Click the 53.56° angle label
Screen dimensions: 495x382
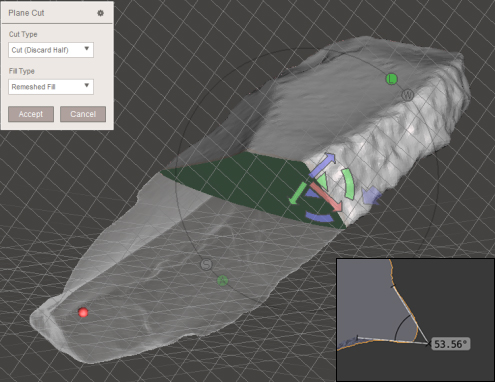click(x=451, y=344)
